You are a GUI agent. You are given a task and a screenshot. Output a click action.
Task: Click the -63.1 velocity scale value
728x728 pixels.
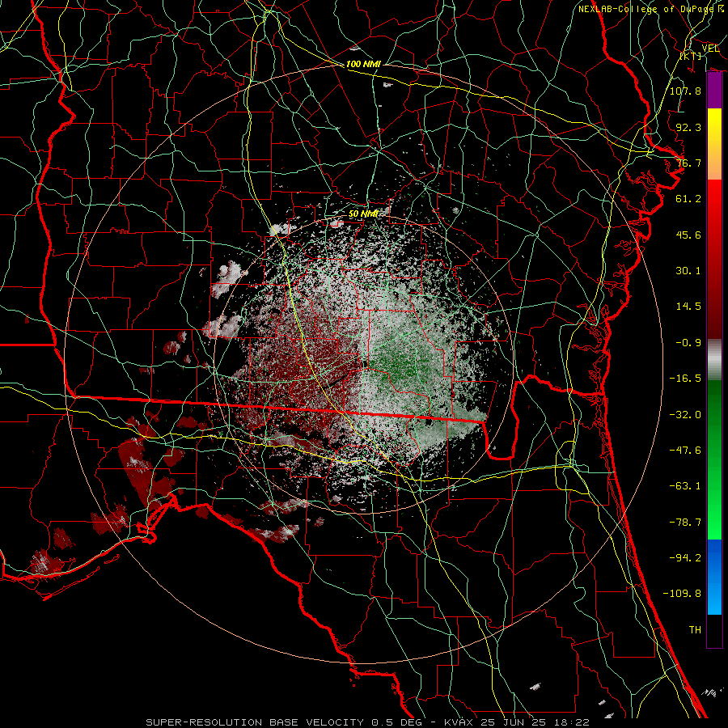685,486
